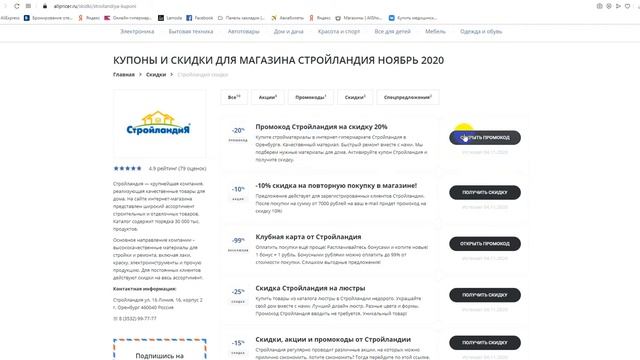Open the Электроника category menu
The width and height of the screenshot is (640, 360).
point(137,31)
